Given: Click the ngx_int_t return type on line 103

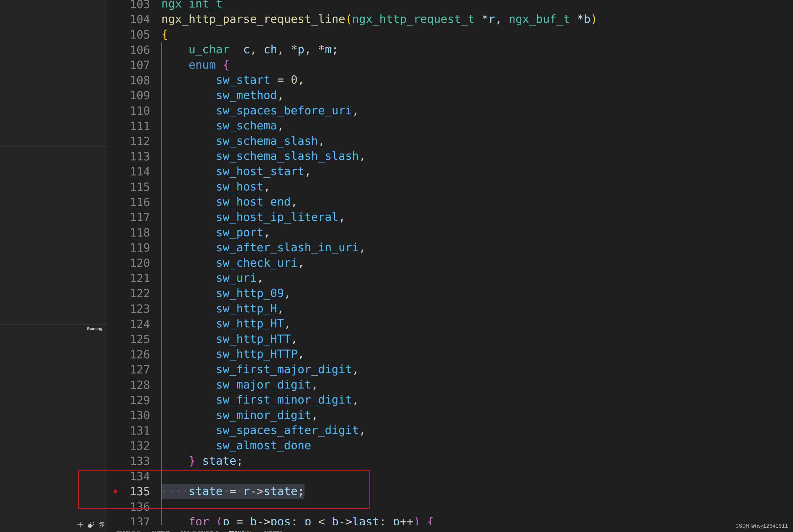Looking at the screenshot, I should tap(192, 4).
